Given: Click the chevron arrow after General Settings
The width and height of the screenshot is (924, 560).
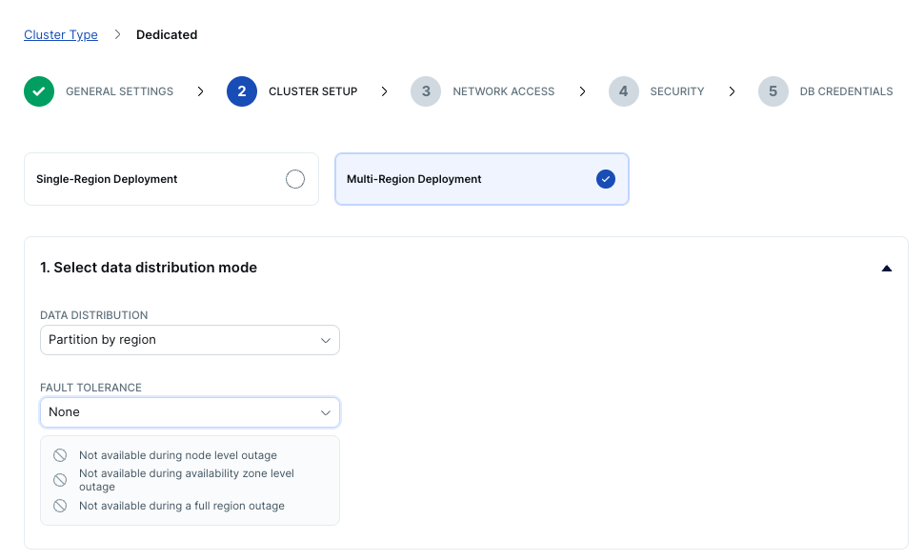Looking at the screenshot, I should tap(200, 91).
